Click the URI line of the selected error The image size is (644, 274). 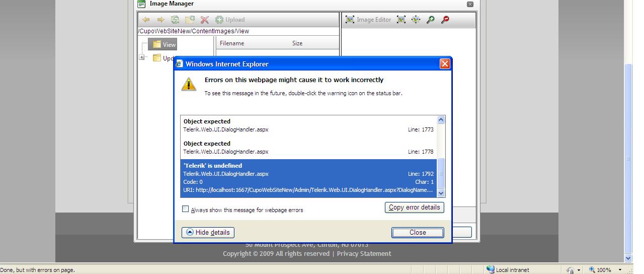(308, 190)
